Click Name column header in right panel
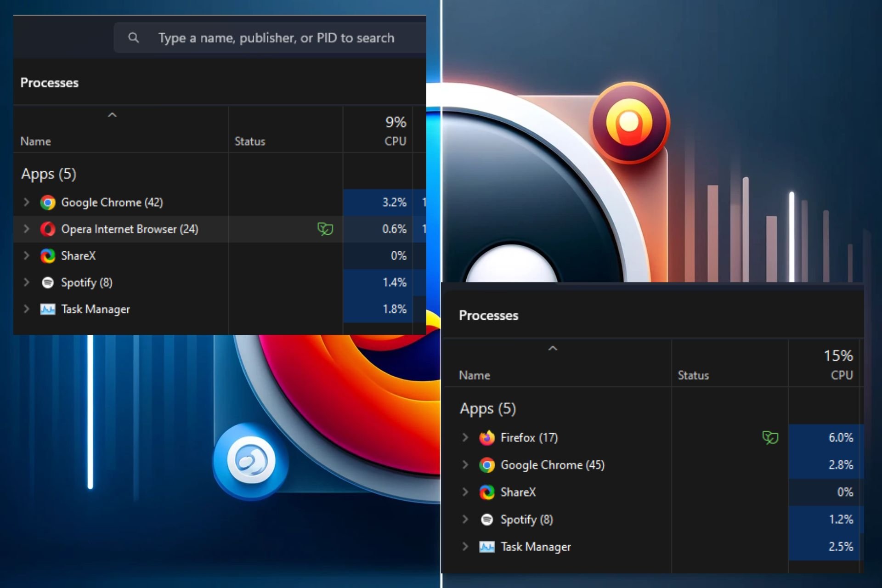882x588 pixels. click(475, 375)
